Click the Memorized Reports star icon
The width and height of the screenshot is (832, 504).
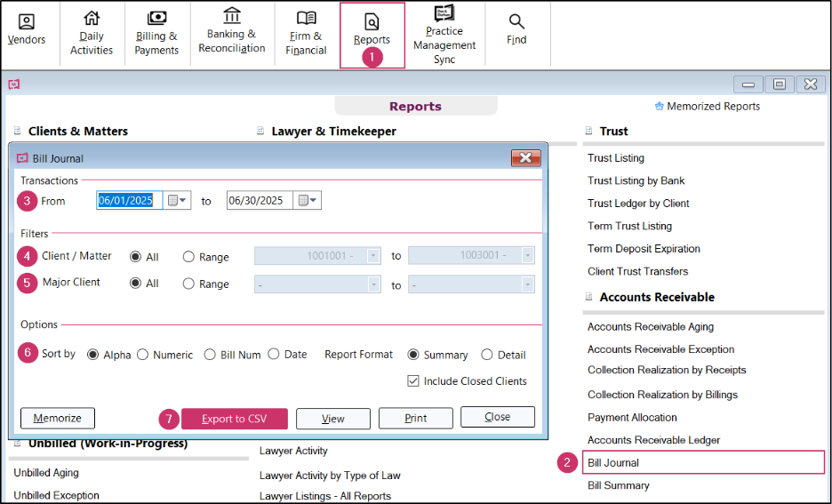point(659,106)
